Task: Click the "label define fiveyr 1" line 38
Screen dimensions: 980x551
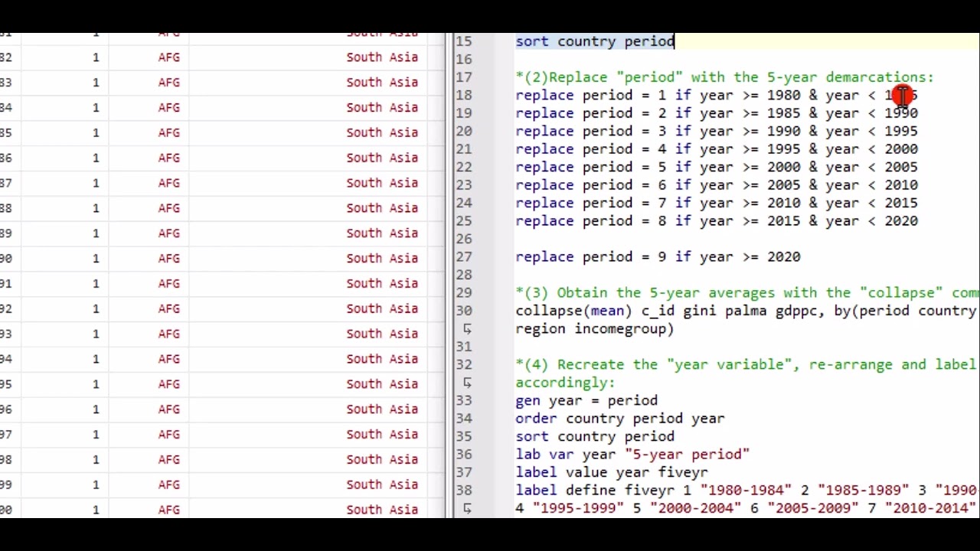Action: tap(747, 491)
